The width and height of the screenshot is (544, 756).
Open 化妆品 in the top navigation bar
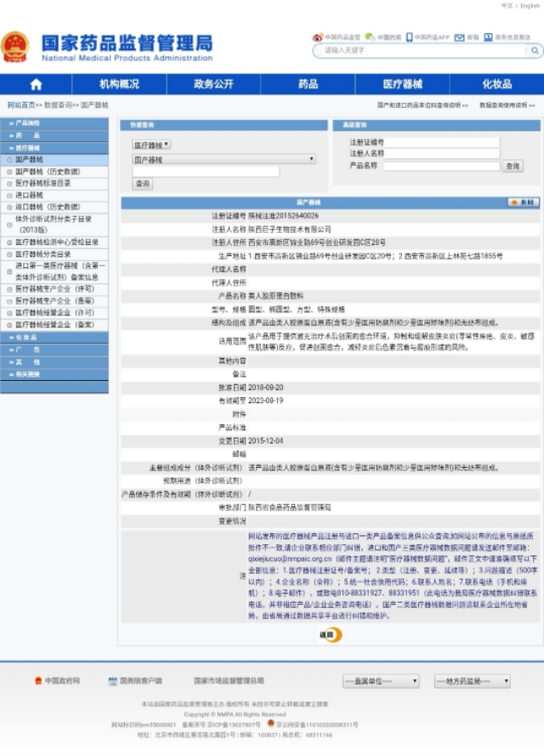tap(496, 84)
